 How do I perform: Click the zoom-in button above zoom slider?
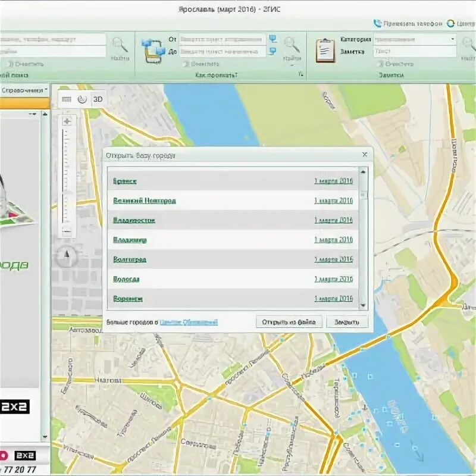67,121
